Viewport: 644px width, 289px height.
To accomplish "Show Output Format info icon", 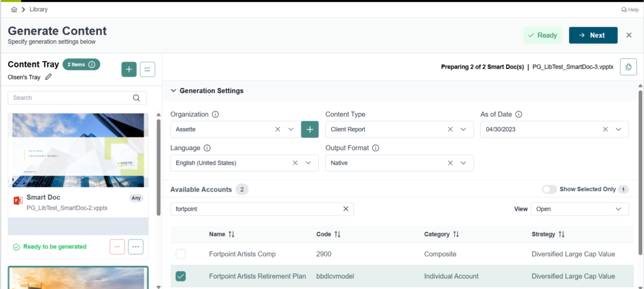I will [x=375, y=148].
